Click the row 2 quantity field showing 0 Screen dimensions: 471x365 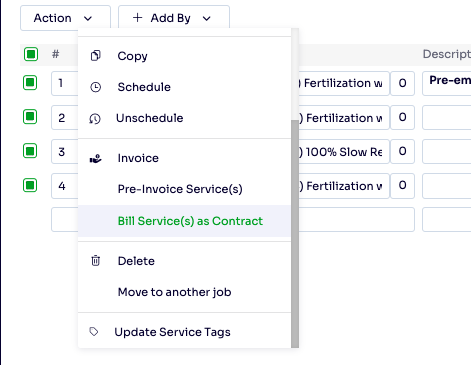click(x=402, y=117)
